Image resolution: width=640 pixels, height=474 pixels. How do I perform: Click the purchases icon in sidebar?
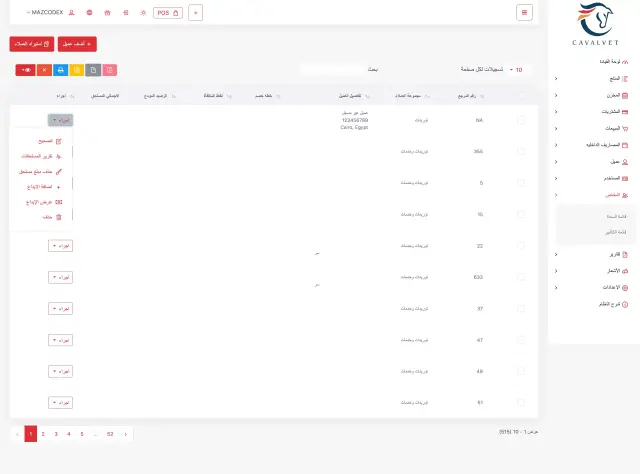click(x=625, y=112)
